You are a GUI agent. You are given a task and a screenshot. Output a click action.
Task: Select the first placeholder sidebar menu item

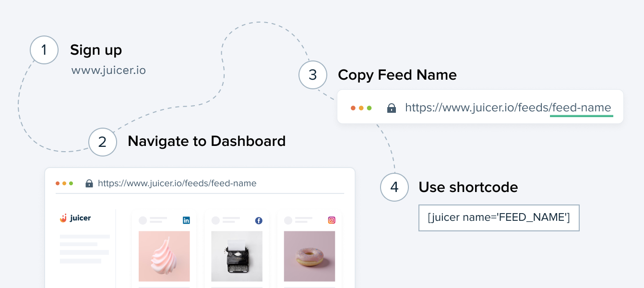[x=84, y=237]
